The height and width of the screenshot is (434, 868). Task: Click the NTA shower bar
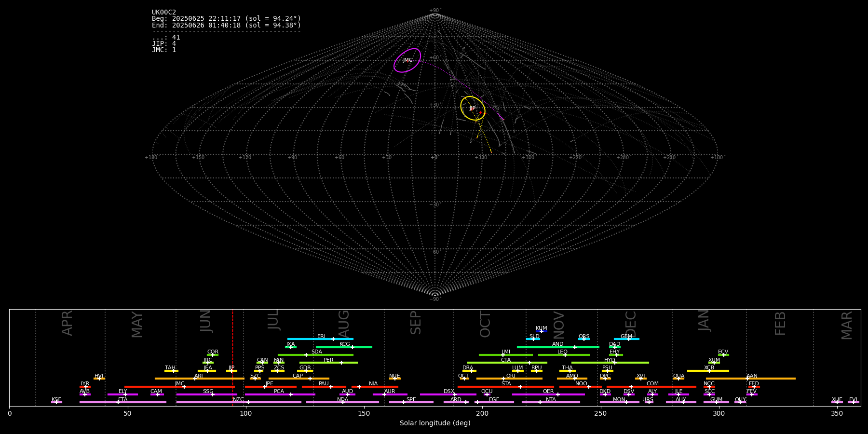tap(551, 402)
